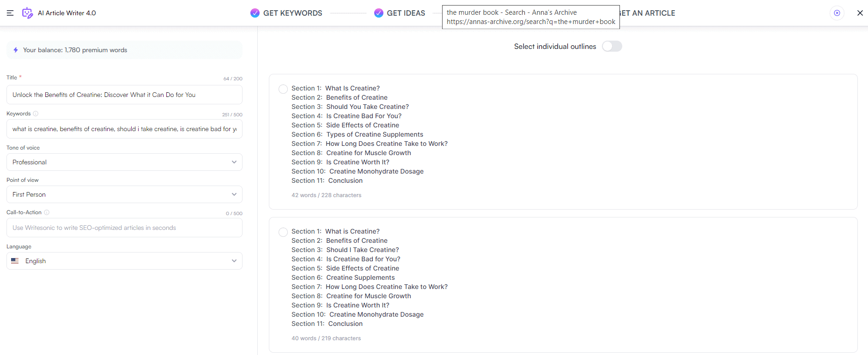This screenshot has height=355, width=868.
Task: Click the AI Article Writer logo icon
Action: coord(27,13)
